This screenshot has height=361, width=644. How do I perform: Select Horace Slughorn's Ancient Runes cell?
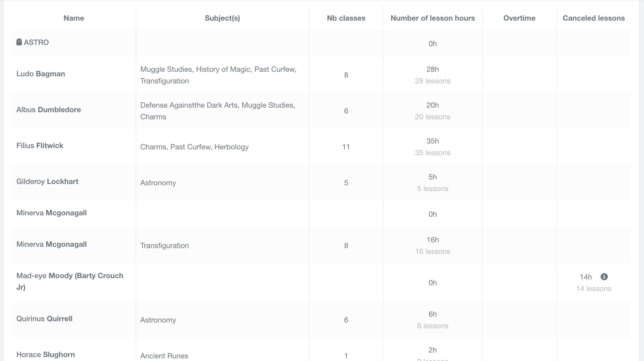164,356
